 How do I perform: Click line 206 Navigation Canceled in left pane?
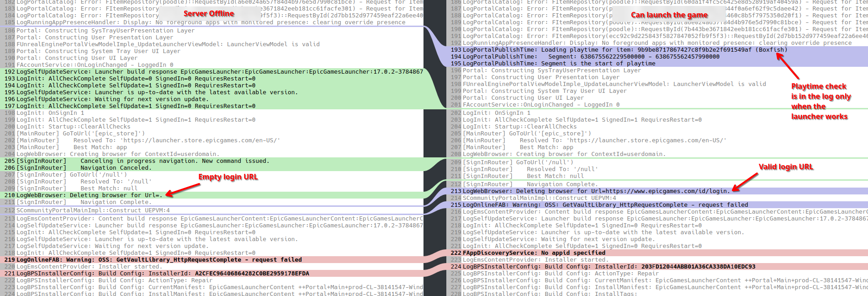84,168
